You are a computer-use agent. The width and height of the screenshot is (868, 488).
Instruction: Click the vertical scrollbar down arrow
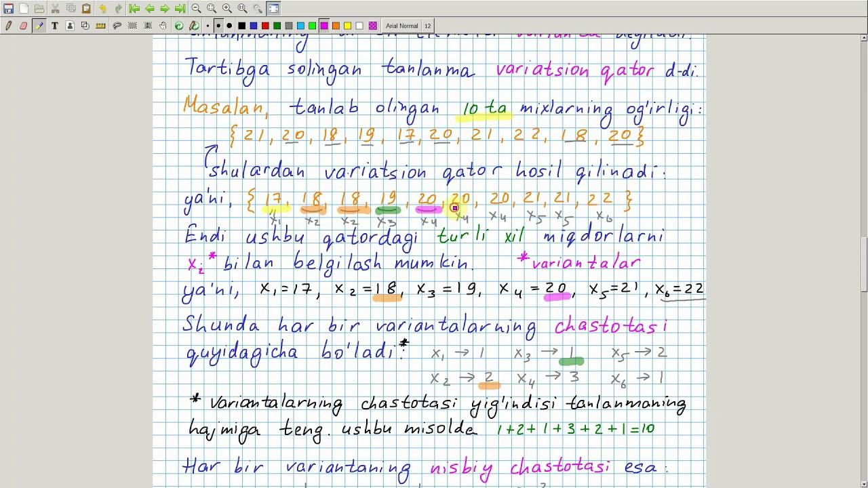click(x=863, y=484)
